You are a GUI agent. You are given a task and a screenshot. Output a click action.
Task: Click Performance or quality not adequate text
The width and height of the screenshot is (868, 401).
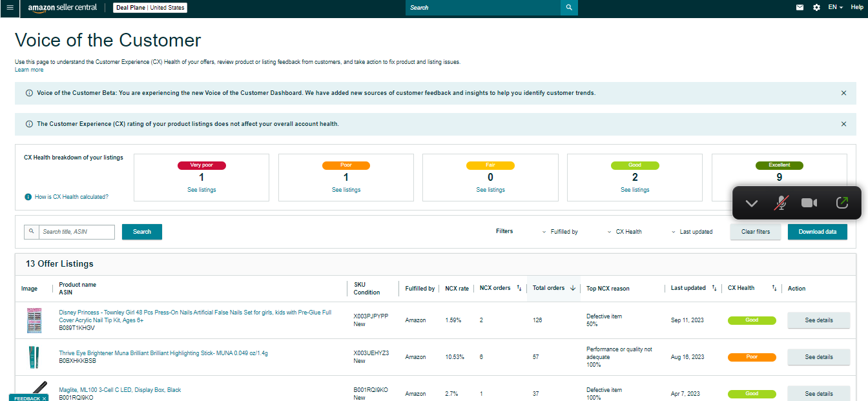tap(619, 353)
